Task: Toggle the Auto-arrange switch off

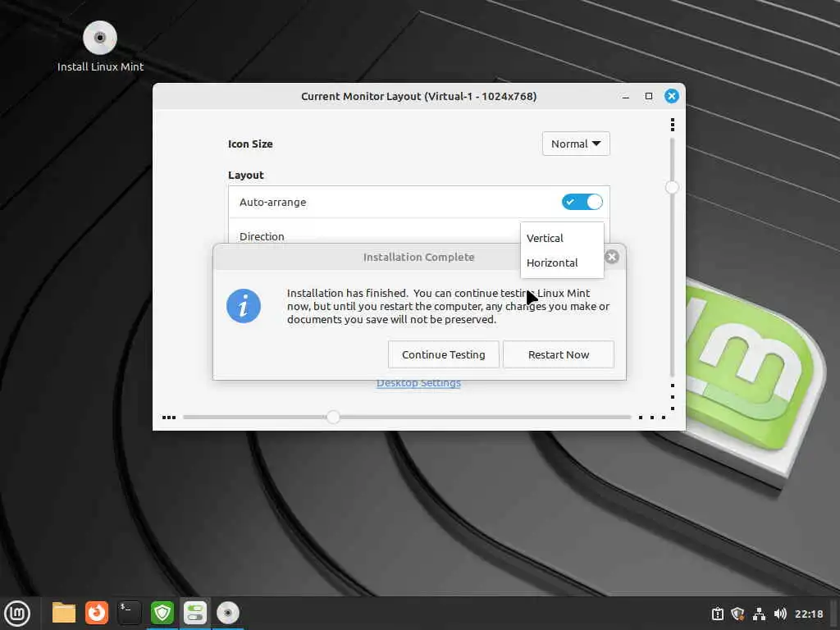Action: [582, 202]
